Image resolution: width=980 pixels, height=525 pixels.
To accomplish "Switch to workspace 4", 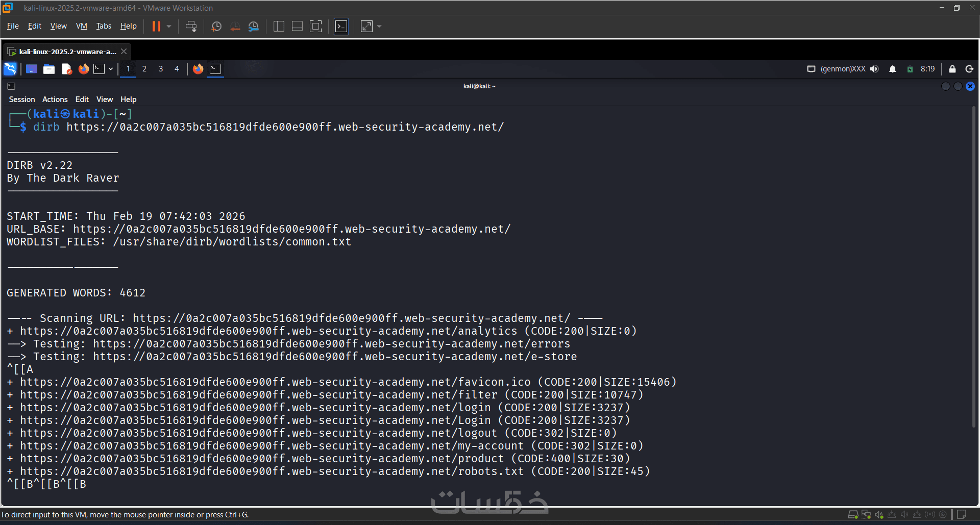I will coord(177,69).
